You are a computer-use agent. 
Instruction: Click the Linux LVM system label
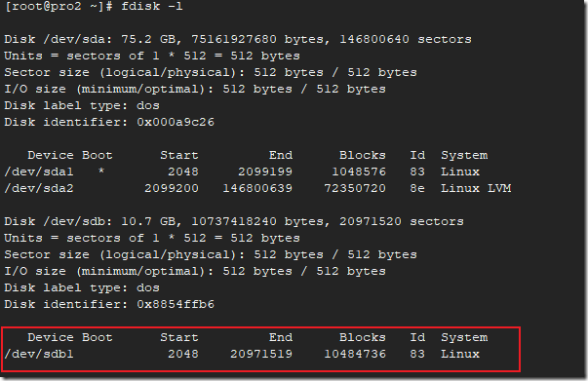[x=476, y=188]
